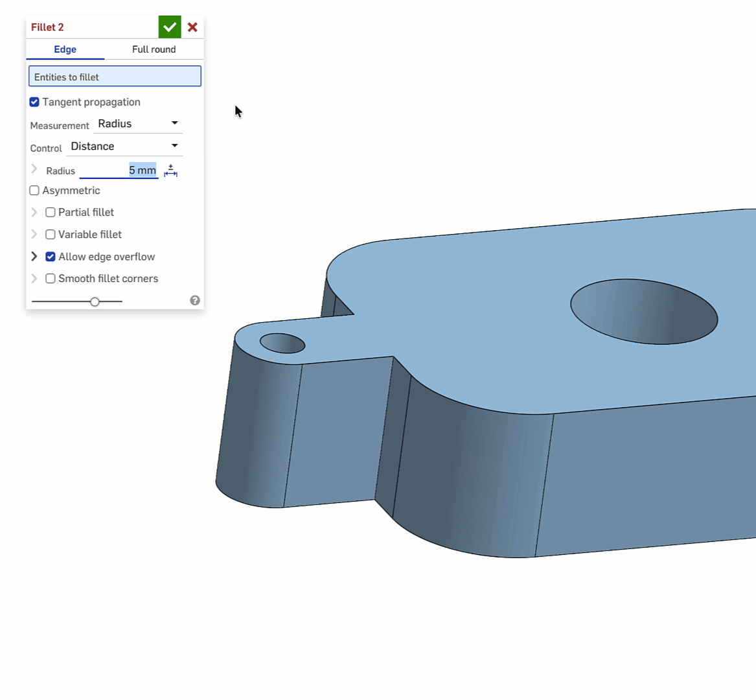Viewport: 756px width, 700px height.
Task: Select the large elliptical hole in the part
Action: (x=644, y=311)
